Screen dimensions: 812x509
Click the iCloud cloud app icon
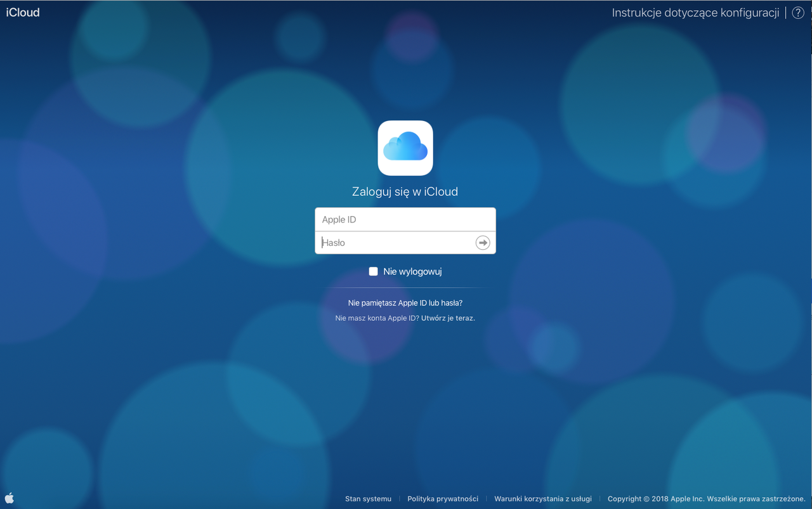click(405, 148)
